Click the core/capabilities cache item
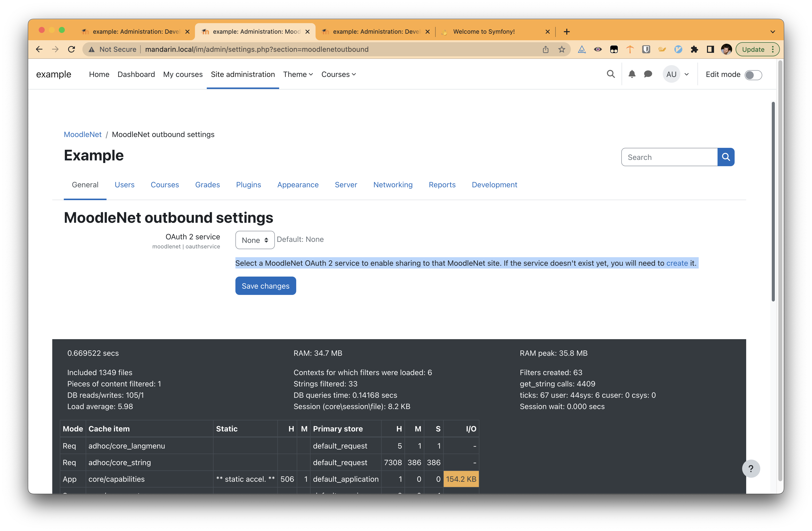Screen dimensions: 812x531 [x=116, y=479]
